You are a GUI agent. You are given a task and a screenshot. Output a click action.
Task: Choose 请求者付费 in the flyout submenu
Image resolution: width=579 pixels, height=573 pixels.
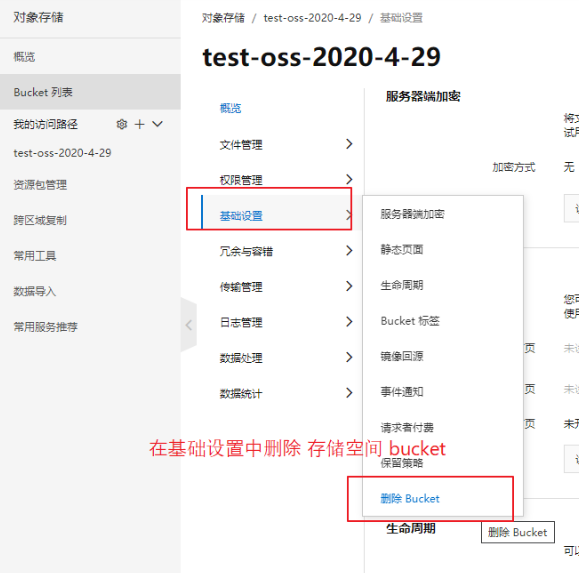click(407, 428)
